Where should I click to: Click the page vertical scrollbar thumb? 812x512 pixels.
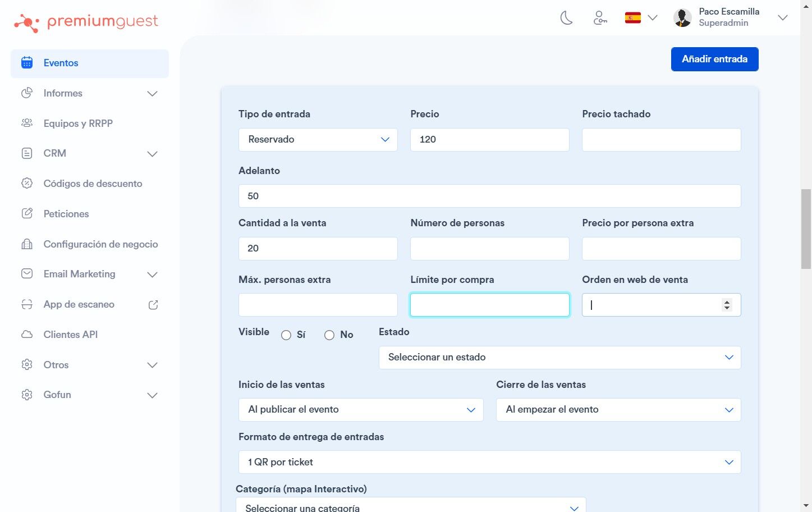coord(806,229)
